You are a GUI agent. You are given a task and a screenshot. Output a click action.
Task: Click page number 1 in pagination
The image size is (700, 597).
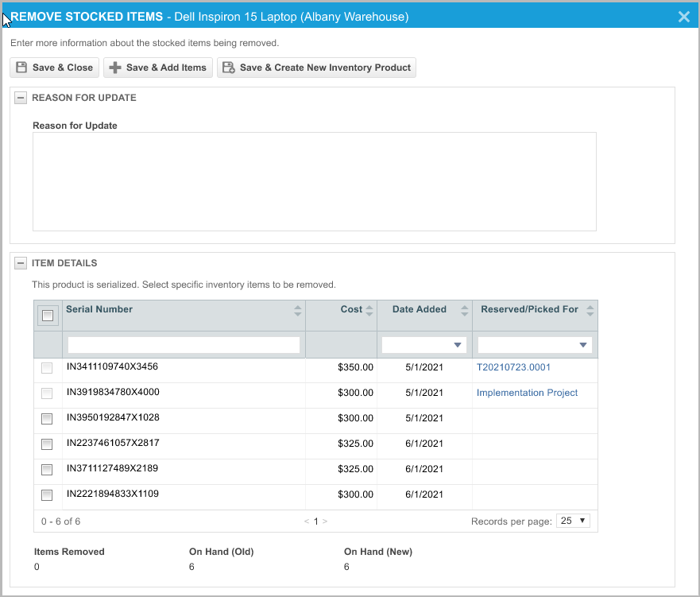pyautogui.click(x=315, y=521)
